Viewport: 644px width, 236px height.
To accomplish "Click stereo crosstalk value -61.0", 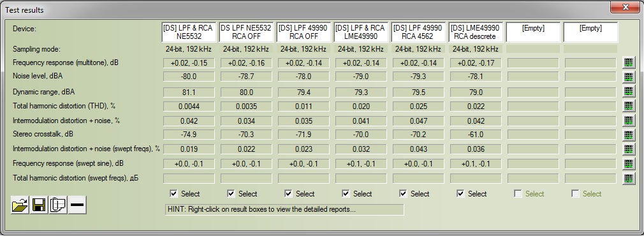I will click(476, 135).
